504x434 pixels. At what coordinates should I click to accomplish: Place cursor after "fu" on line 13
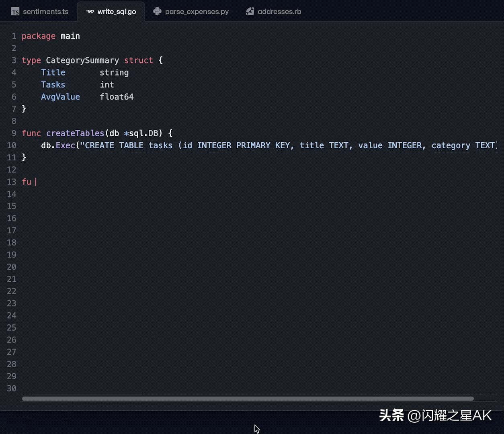pos(32,182)
